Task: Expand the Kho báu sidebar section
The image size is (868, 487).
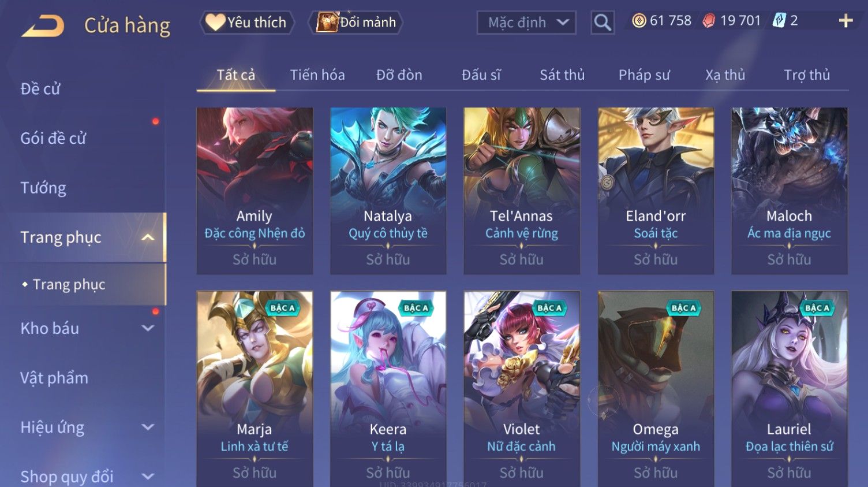Action: click(x=148, y=328)
